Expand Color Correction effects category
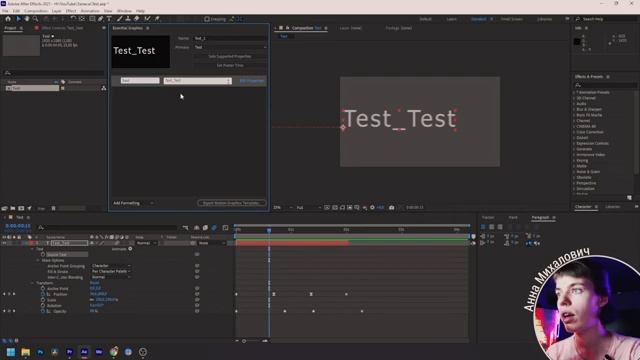The width and height of the screenshot is (640, 360). (x=574, y=132)
